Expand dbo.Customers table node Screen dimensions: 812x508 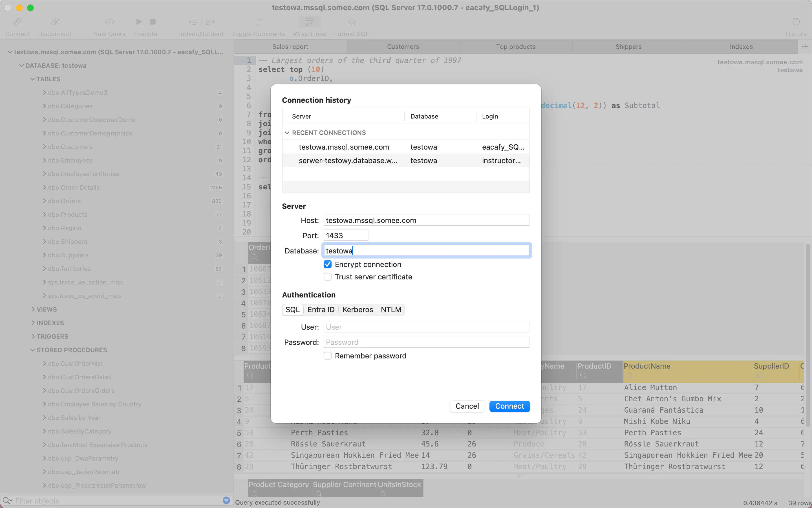44,146
